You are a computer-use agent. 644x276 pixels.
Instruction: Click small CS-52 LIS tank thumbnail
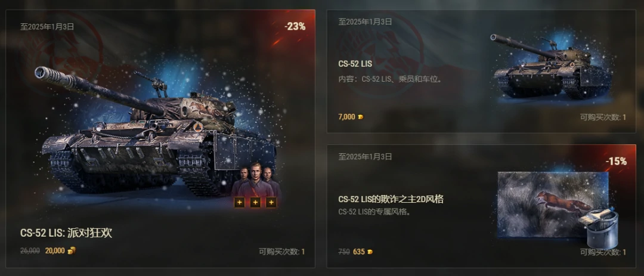552,67
